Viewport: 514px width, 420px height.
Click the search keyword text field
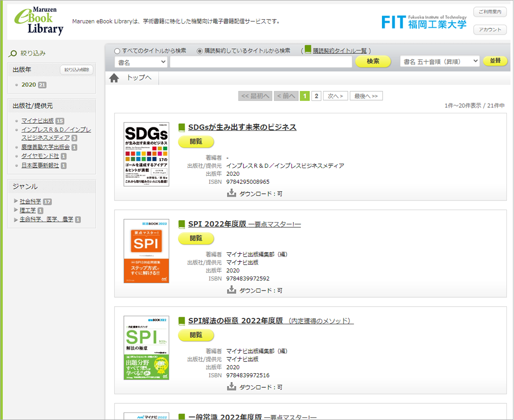tap(261, 61)
